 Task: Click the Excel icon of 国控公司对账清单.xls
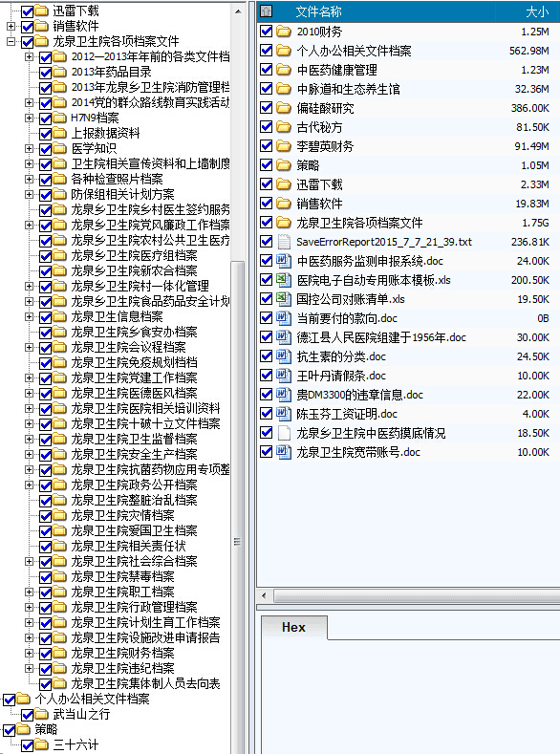click(284, 298)
